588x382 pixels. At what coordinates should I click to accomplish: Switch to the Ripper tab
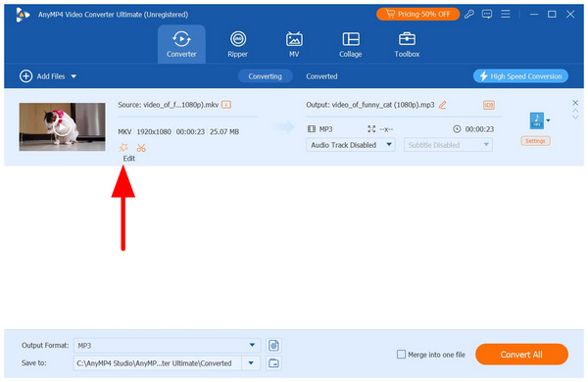click(238, 44)
